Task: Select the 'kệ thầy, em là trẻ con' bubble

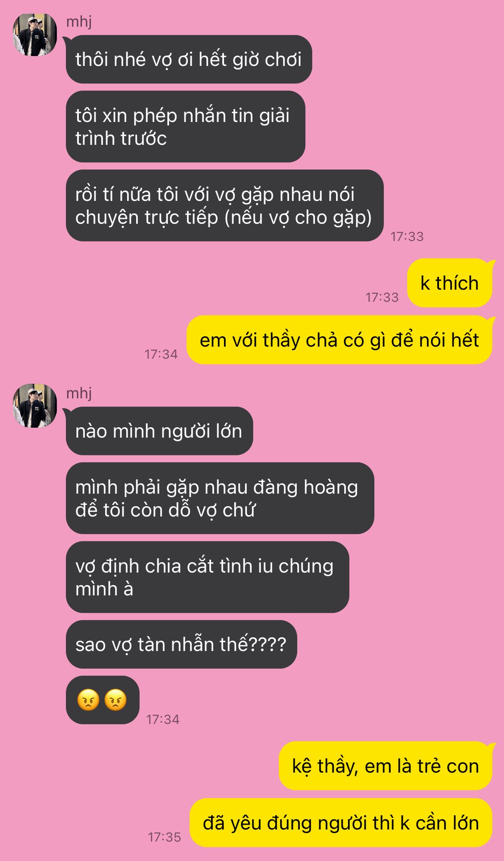Action: coord(385,766)
